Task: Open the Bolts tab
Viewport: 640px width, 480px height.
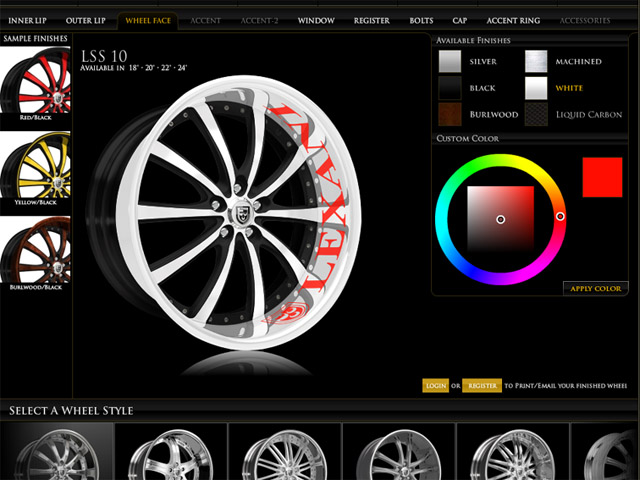Action: 421,20
